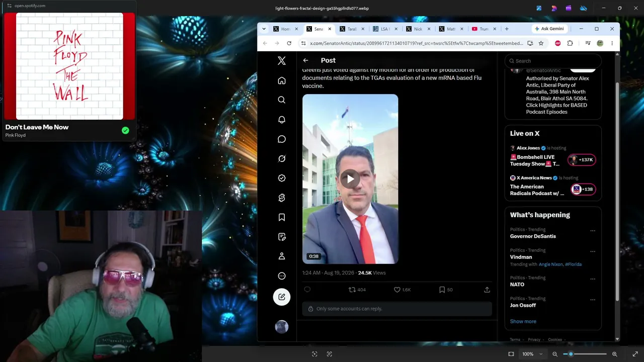Open more options for NATO trend

coord(593,279)
